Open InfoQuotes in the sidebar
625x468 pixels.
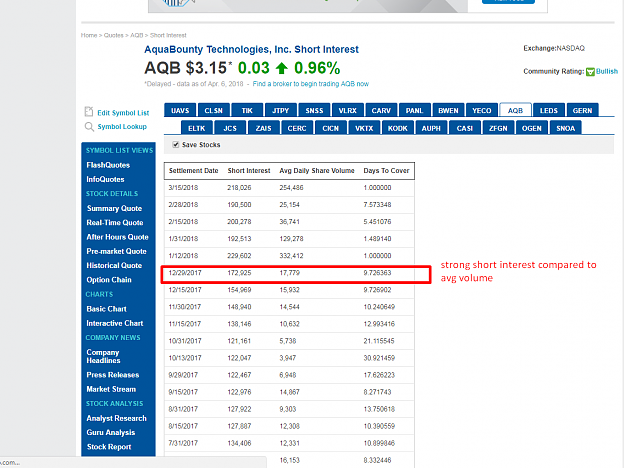click(x=105, y=179)
